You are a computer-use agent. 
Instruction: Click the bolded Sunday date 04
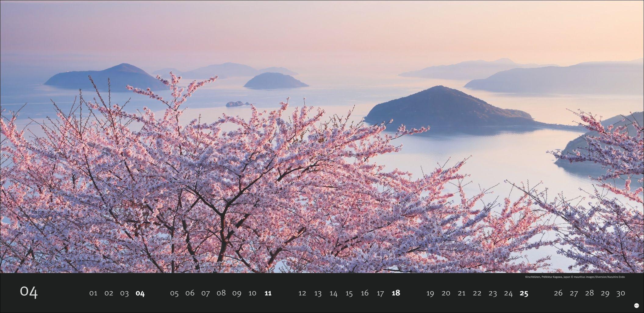tap(140, 293)
